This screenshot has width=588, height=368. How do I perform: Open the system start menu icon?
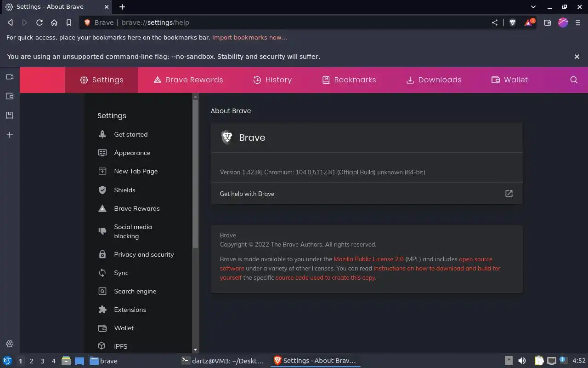point(7,361)
